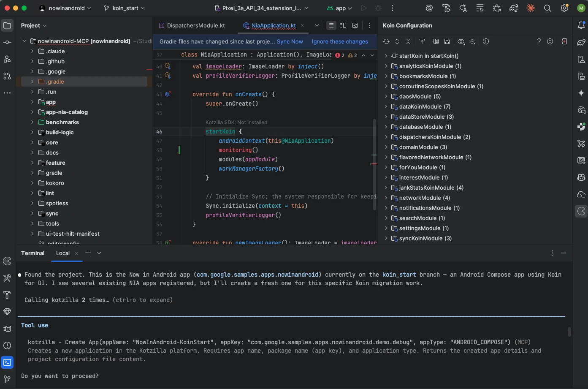This screenshot has height=389, width=588.
Task: Expand the daosModule (5) node
Action: (x=386, y=96)
